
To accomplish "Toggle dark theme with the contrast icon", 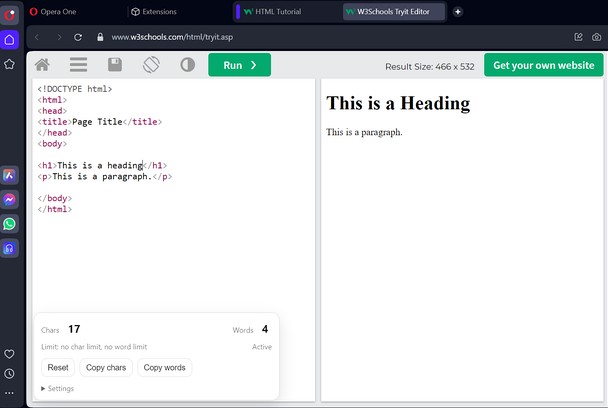I will click(x=188, y=65).
